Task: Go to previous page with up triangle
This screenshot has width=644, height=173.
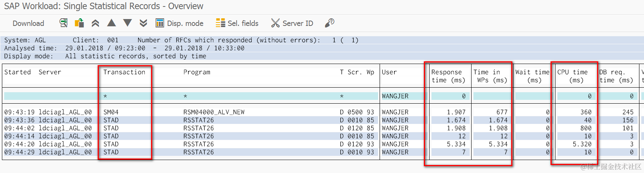Action: click(x=111, y=23)
